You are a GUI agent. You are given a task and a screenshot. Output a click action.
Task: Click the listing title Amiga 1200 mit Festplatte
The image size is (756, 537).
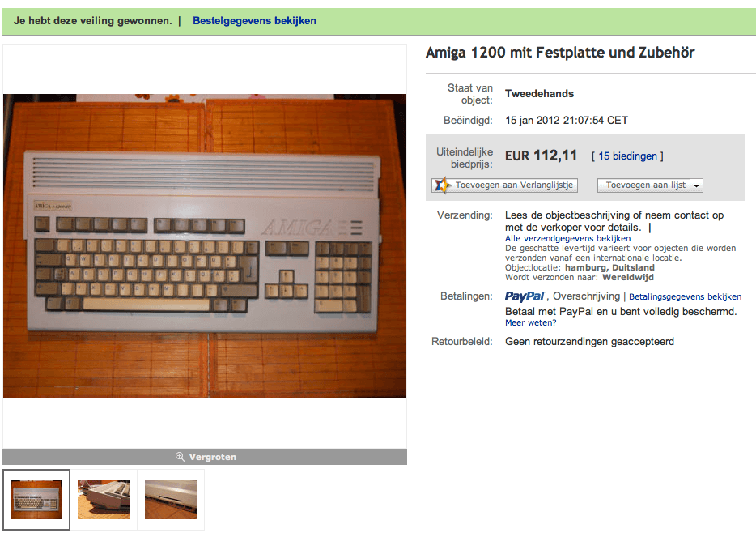560,52
